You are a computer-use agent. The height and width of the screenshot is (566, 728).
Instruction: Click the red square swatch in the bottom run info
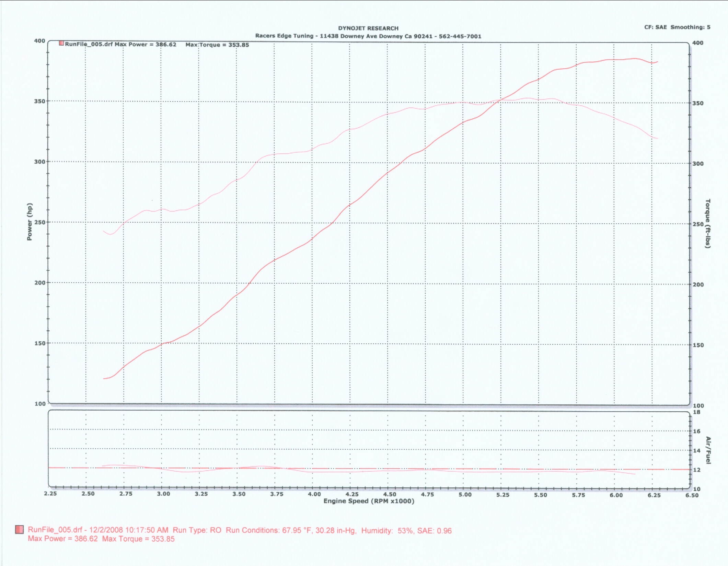19,530
